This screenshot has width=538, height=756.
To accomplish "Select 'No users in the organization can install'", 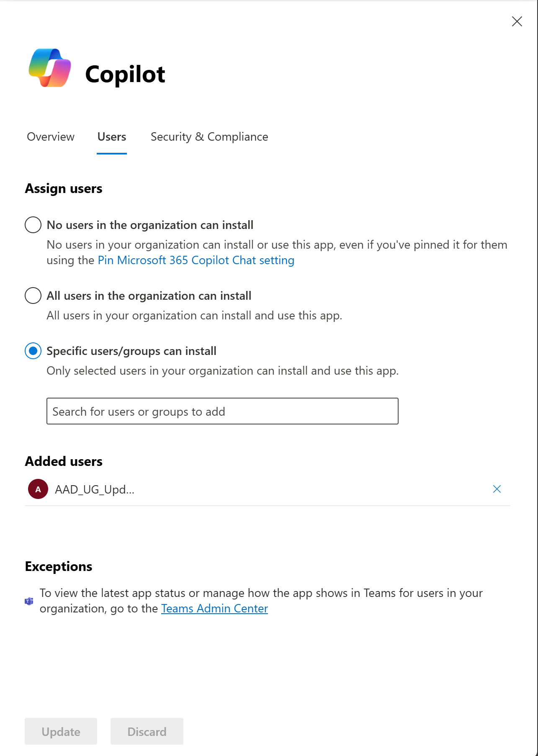I will coord(33,225).
